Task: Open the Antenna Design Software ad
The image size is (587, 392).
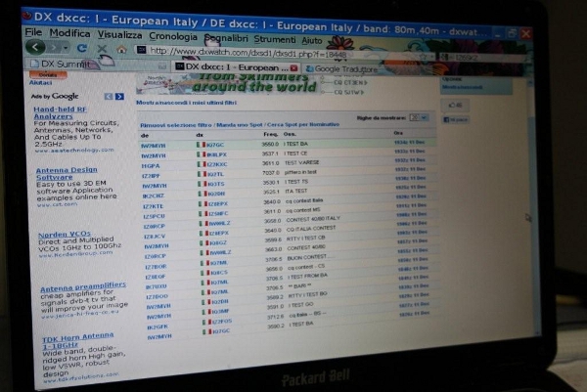Action: 67,173
